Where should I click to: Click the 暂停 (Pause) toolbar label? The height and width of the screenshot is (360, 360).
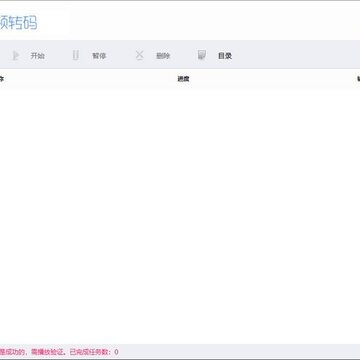point(99,56)
